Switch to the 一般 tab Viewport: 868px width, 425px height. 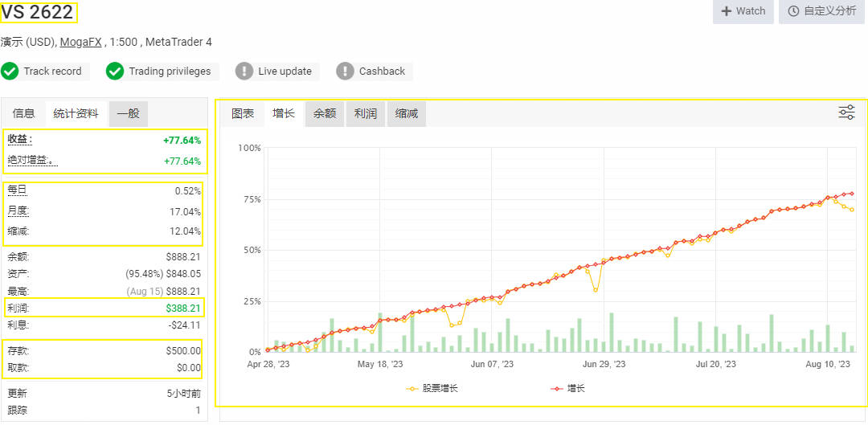[129, 113]
